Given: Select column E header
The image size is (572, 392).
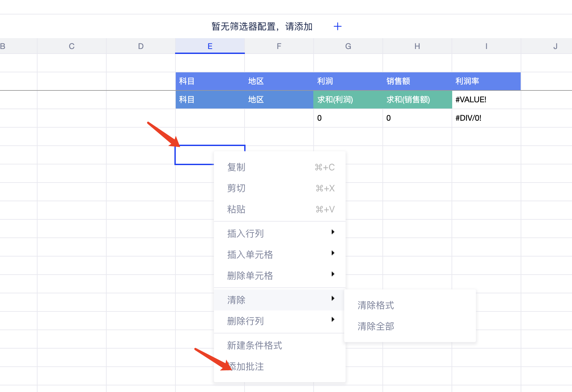Looking at the screenshot, I should point(210,46).
